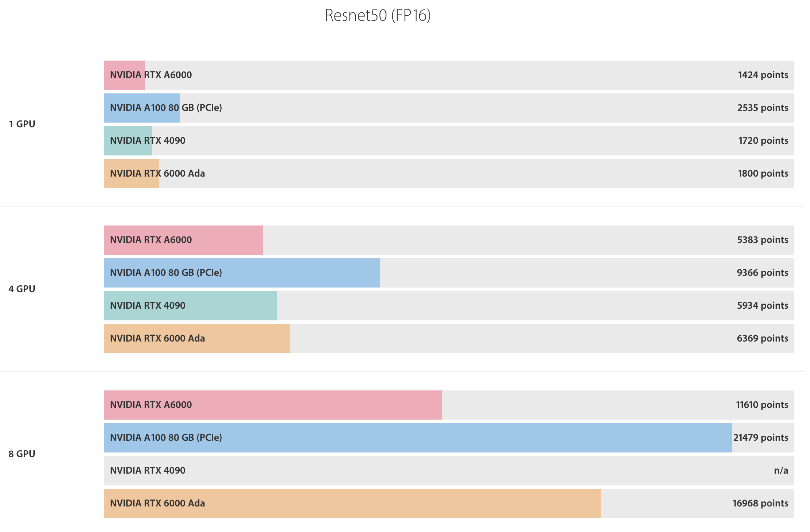Image resolution: width=810 pixels, height=532 pixels.
Task: Click the 1424 points value
Action: pos(763,75)
